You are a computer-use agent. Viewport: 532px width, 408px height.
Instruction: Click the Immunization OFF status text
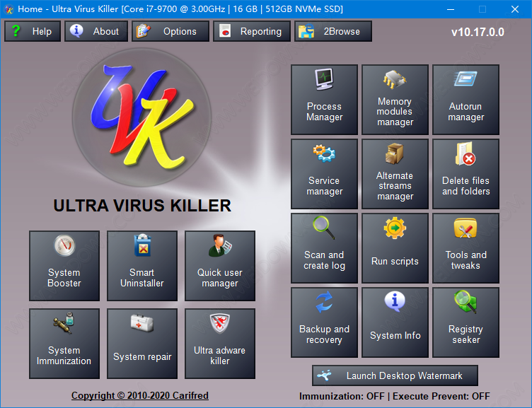[342, 396]
